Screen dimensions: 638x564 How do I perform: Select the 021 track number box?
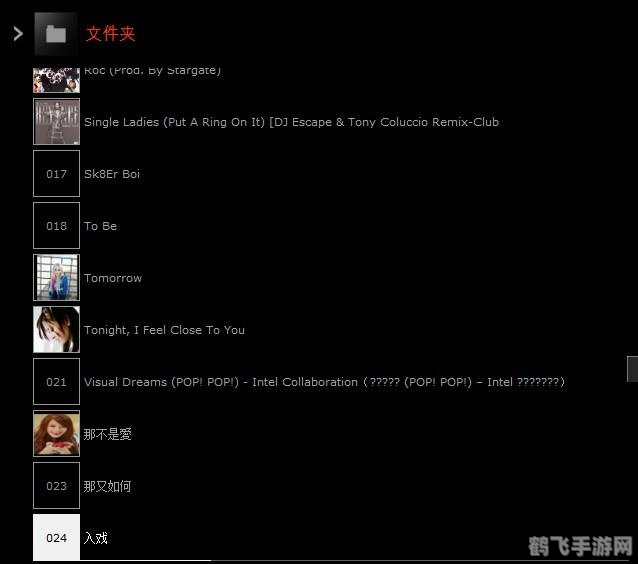[x=56, y=382]
